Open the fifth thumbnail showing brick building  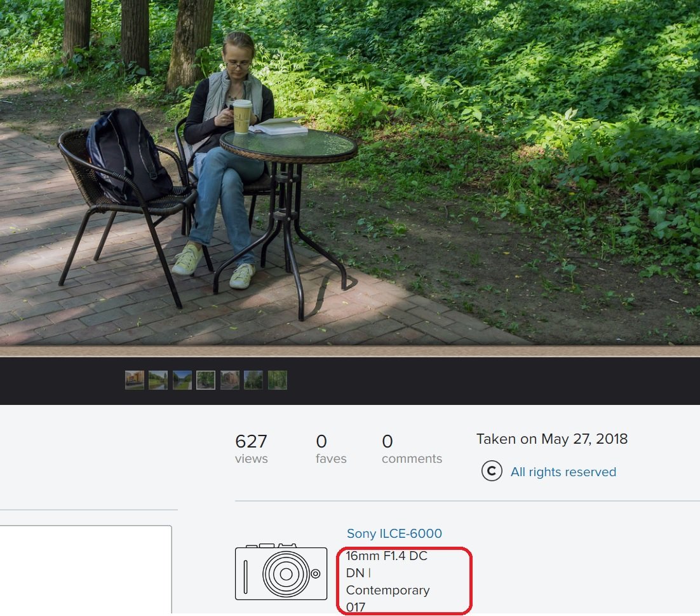pyautogui.click(x=230, y=380)
